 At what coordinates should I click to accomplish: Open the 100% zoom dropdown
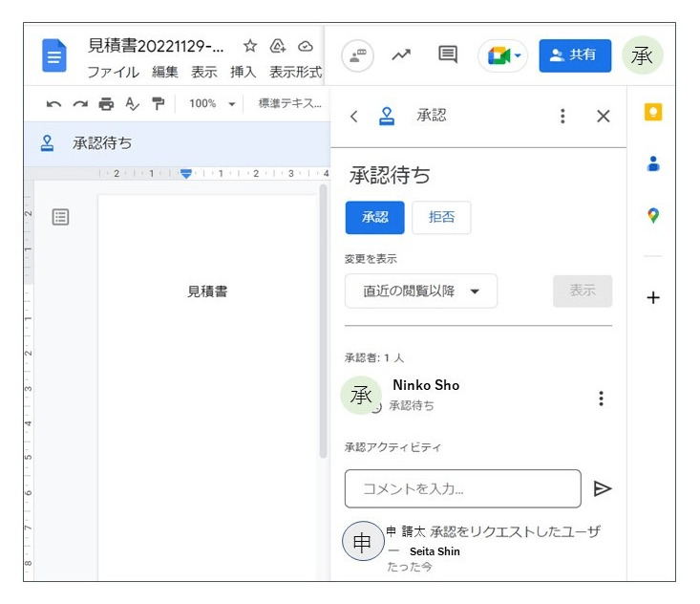(x=212, y=104)
